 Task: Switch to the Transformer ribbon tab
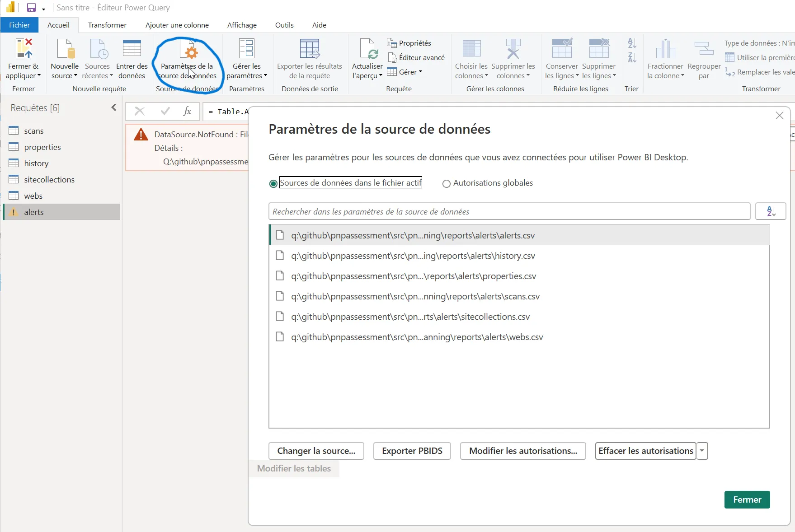(107, 25)
